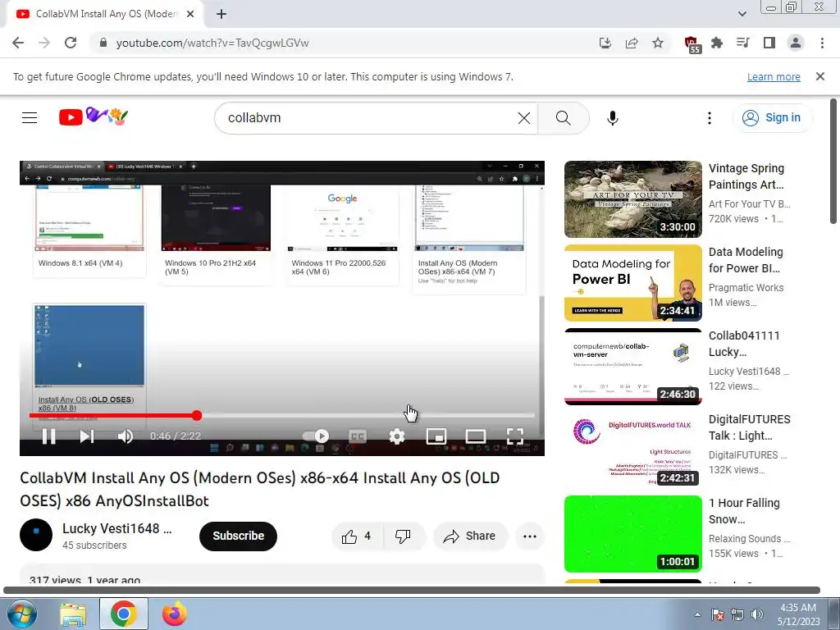This screenshot has width=840, height=630.
Task: Open Collab041111 Lucky video thumbnail
Action: (632, 367)
